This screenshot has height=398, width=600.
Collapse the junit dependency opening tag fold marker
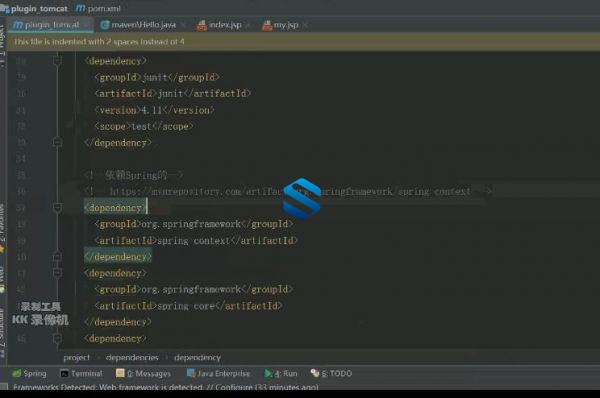point(57,60)
